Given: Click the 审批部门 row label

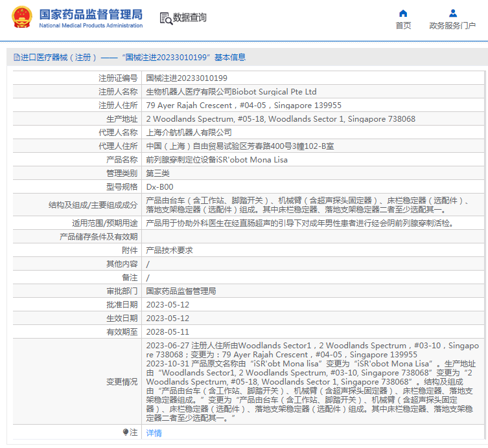Looking at the screenshot, I should click(x=122, y=291).
